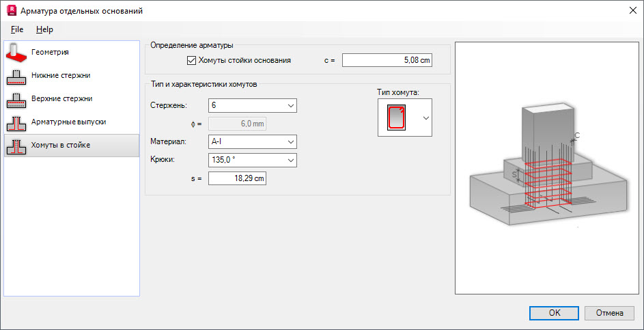Select the Хомуты в стойке list item label
The height and width of the screenshot is (330, 644).
click(x=61, y=145)
